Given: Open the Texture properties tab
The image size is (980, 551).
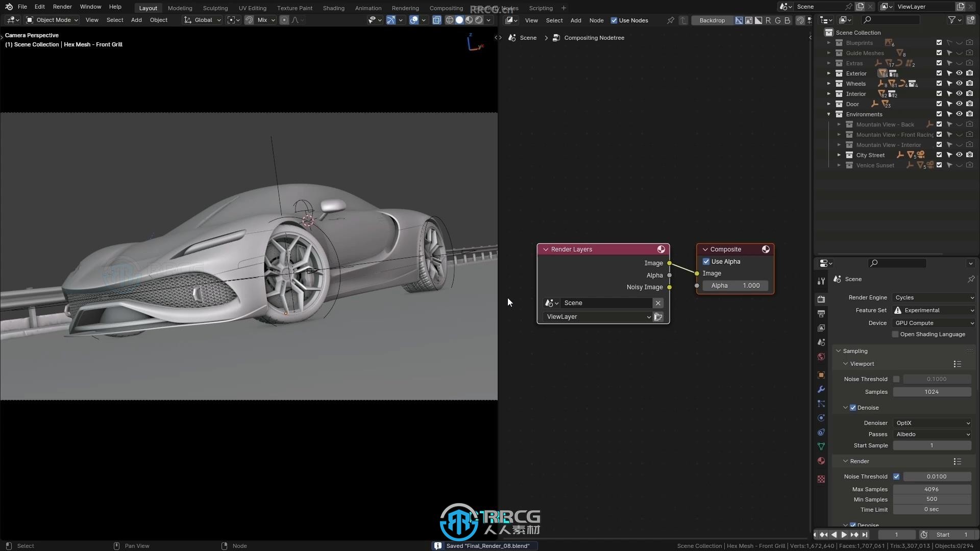Looking at the screenshot, I should 821,479.
